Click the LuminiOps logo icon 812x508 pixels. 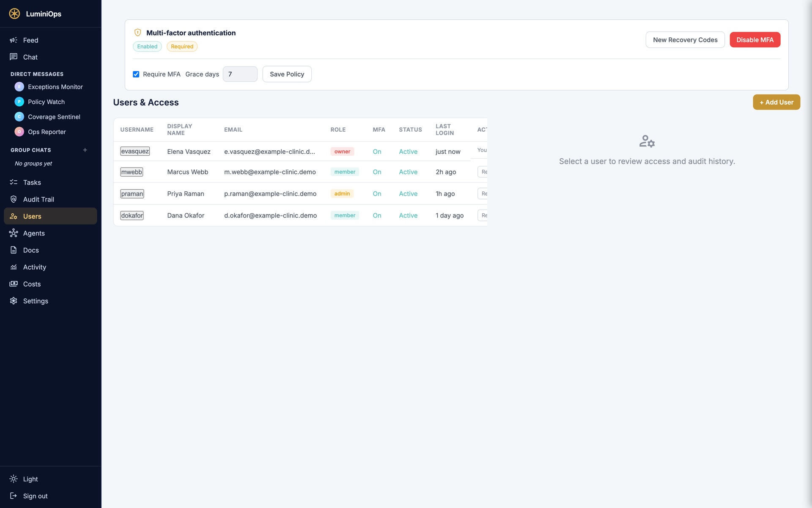(x=14, y=14)
